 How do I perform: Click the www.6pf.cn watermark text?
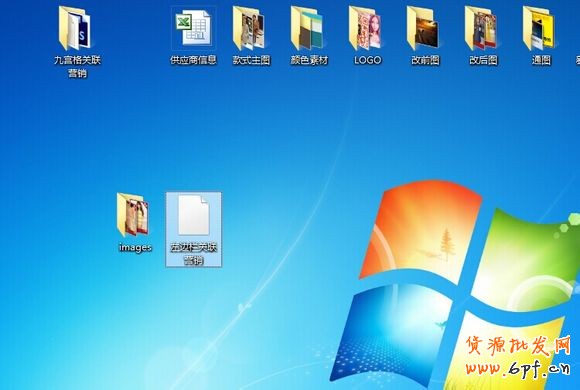click(517, 368)
